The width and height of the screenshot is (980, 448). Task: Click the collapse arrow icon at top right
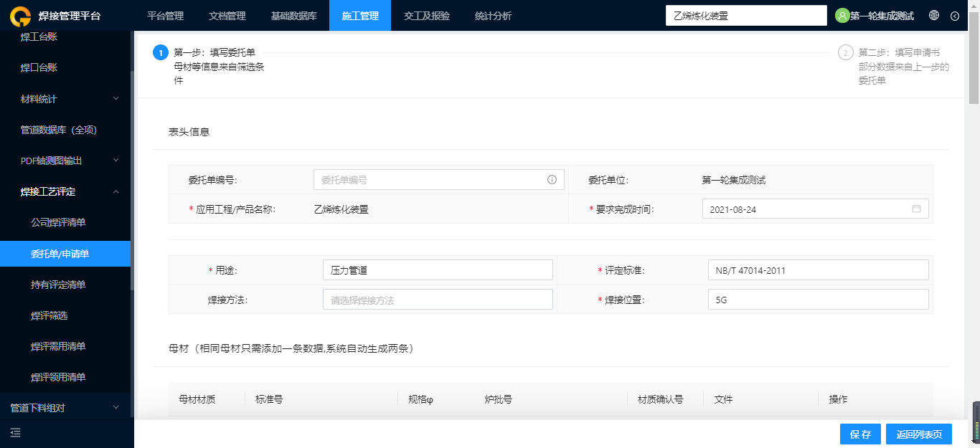(955, 16)
